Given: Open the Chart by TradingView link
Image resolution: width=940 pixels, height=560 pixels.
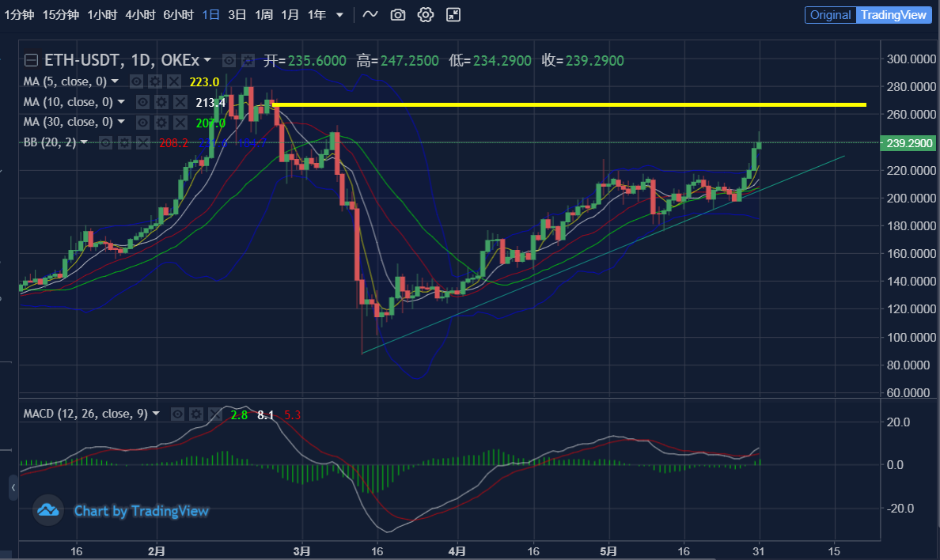Looking at the screenshot, I should pyautogui.click(x=142, y=511).
